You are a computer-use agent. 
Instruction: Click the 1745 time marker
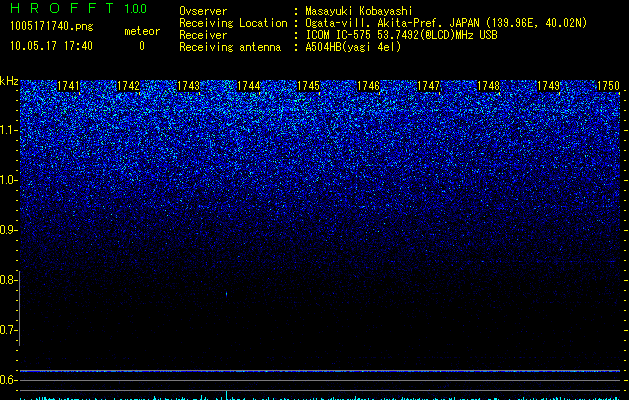click(308, 86)
